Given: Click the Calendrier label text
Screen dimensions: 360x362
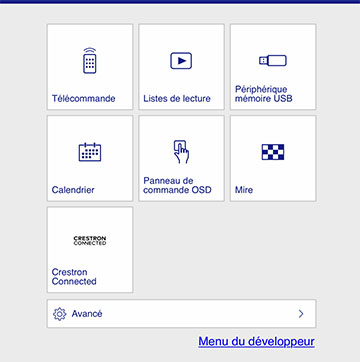Looking at the screenshot, I should pyautogui.click(x=73, y=190).
